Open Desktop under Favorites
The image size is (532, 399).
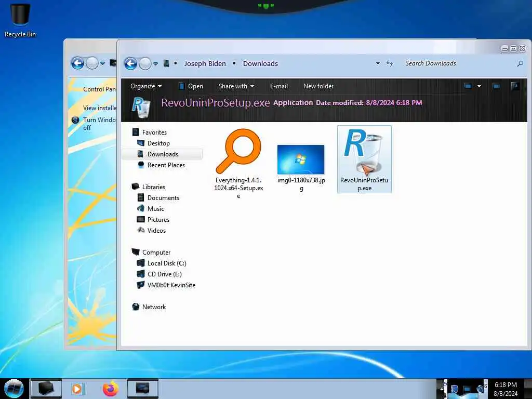click(158, 143)
